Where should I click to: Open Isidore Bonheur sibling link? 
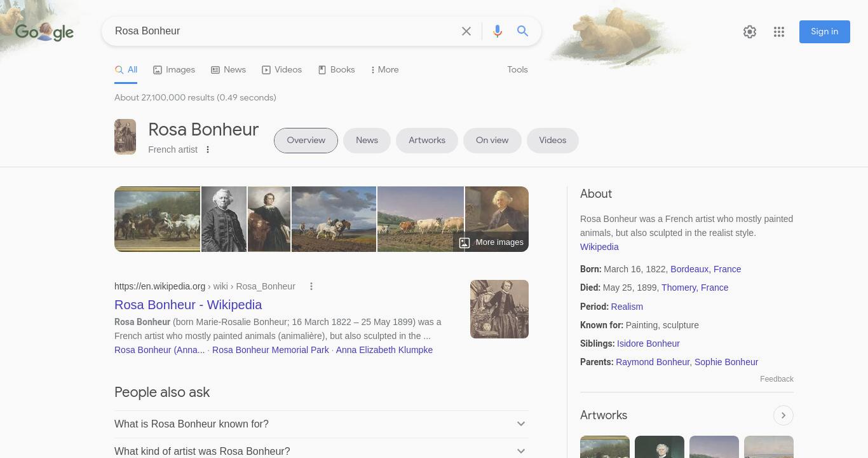[x=648, y=343]
